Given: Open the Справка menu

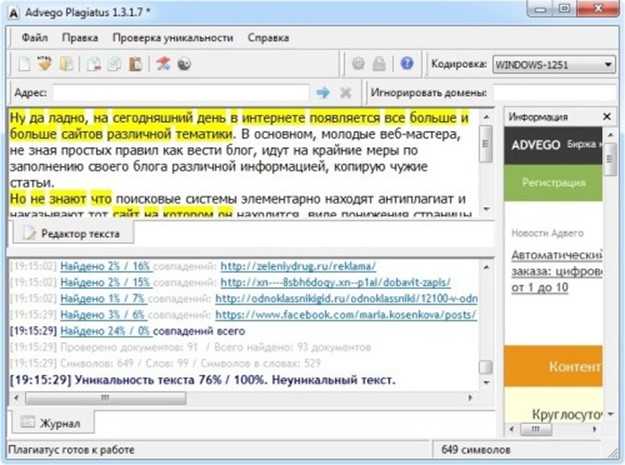Looking at the screenshot, I should [268, 38].
